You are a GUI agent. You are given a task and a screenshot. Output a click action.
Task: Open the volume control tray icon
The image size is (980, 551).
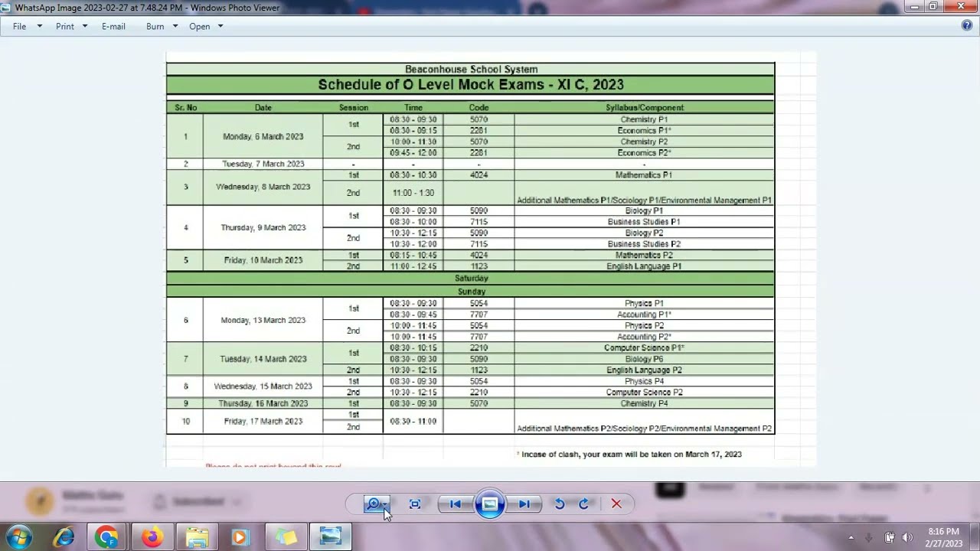[x=907, y=537]
